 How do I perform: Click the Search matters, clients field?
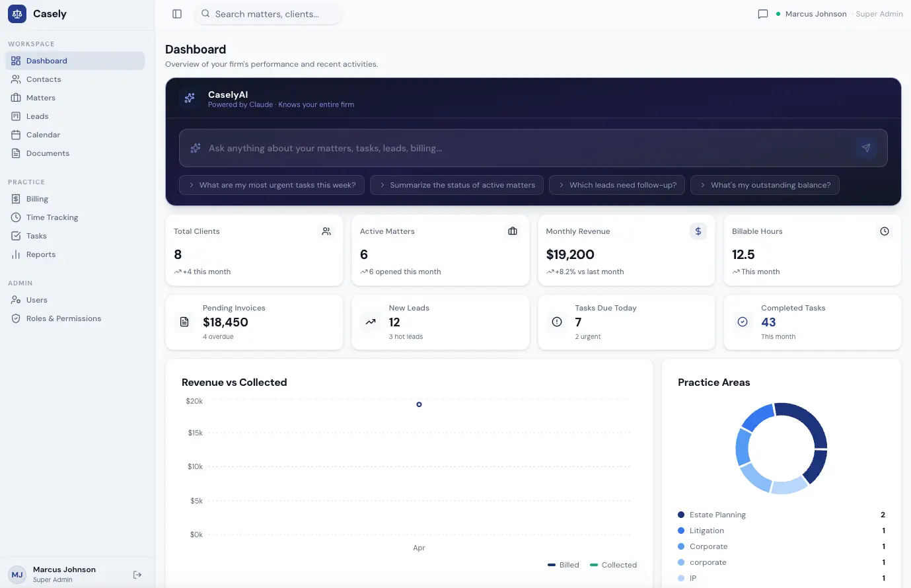pyautogui.click(x=268, y=14)
